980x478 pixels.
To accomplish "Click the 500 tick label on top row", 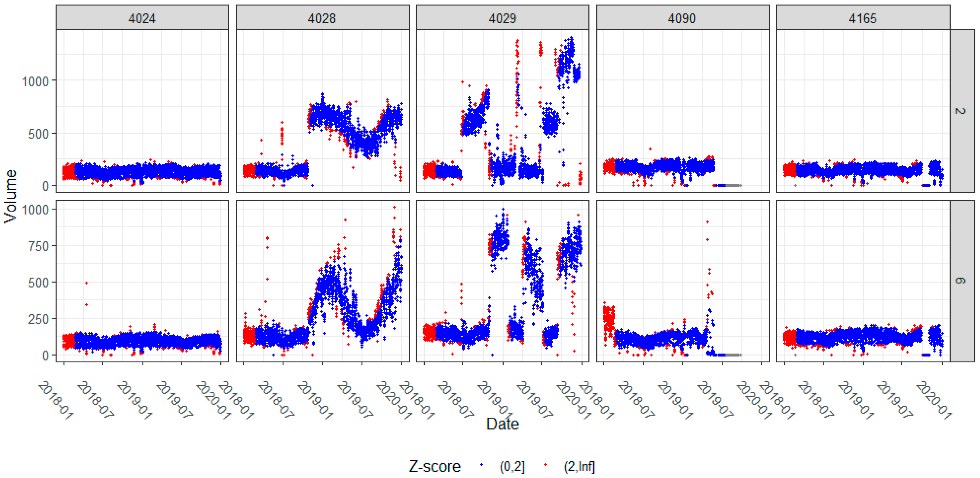I will (38, 134).
